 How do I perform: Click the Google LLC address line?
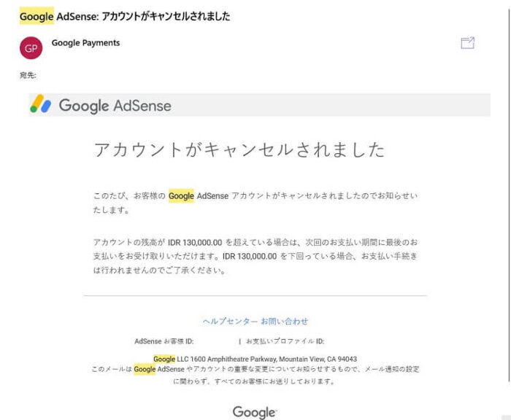[x=255, y=359]
